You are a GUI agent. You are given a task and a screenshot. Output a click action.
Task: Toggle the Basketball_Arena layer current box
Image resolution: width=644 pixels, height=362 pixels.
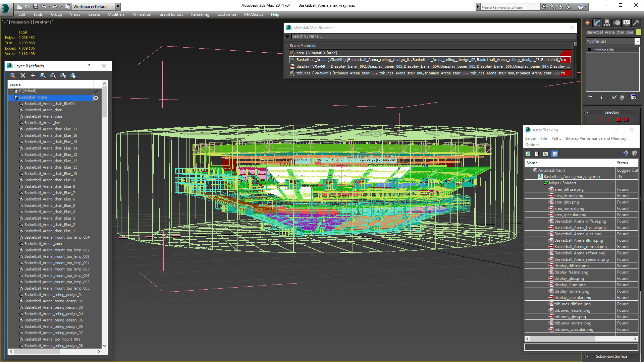coord(96,98)
